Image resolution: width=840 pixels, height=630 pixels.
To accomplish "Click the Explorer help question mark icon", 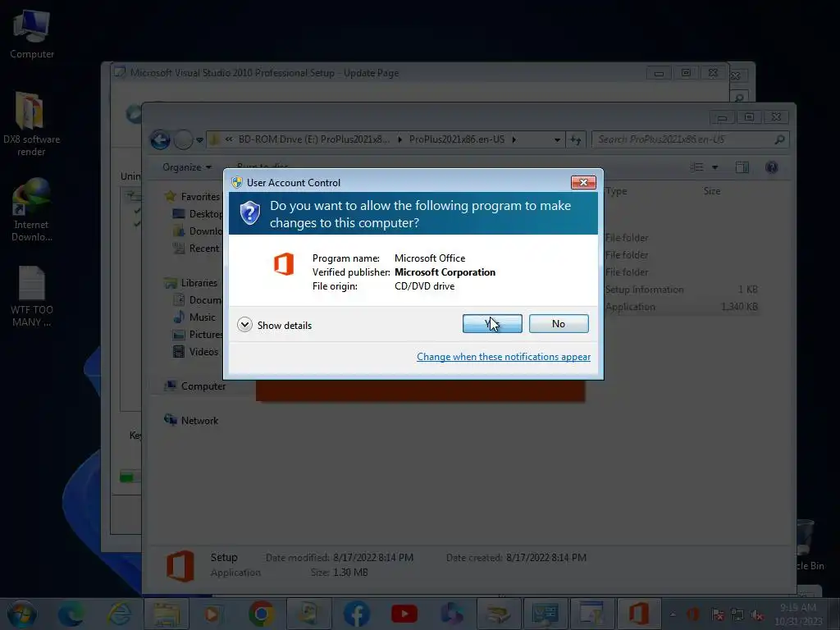I will click(x=771, y=167).
